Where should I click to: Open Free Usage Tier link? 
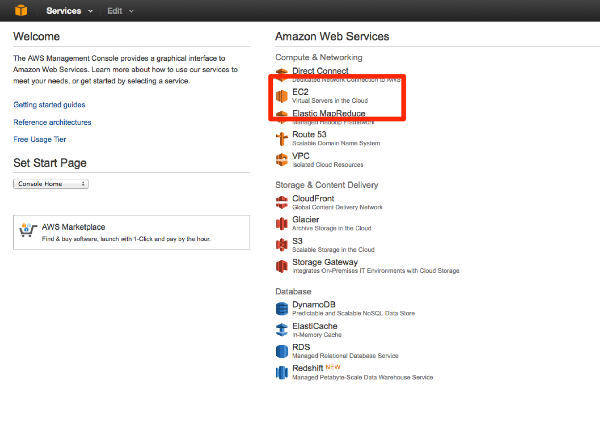[40, 139]
